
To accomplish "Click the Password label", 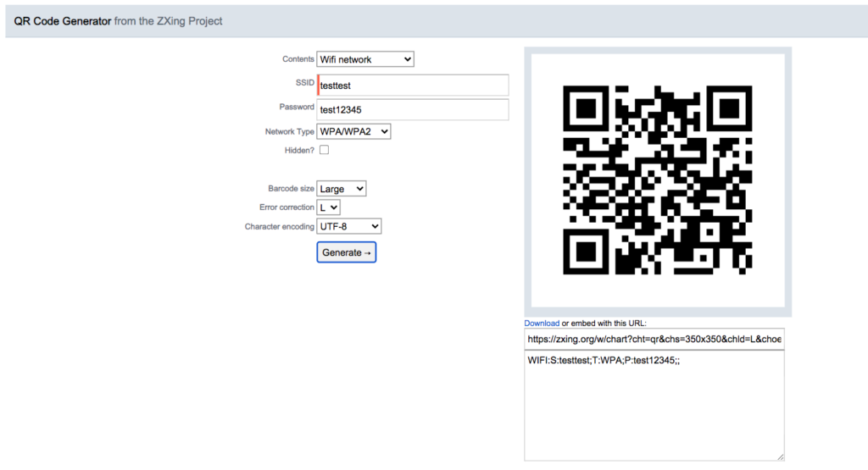I will [297, 107].
